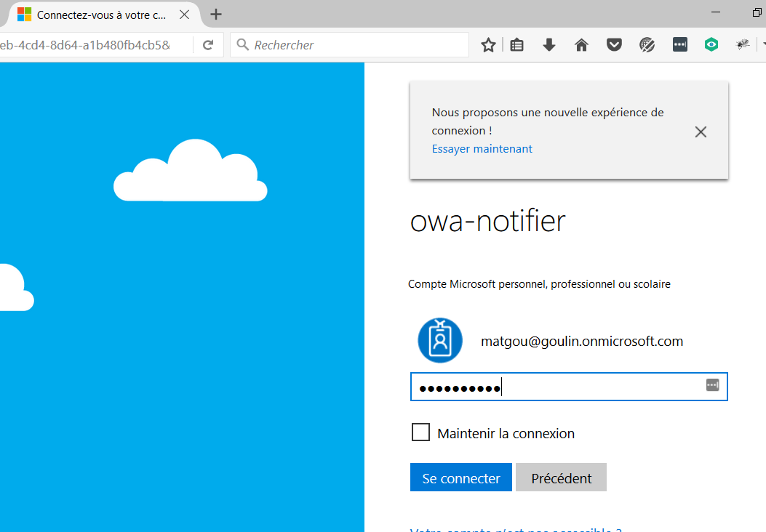Click the owa-notifier heading
Screen dimensions: 766x532
[x=487, y=221]
